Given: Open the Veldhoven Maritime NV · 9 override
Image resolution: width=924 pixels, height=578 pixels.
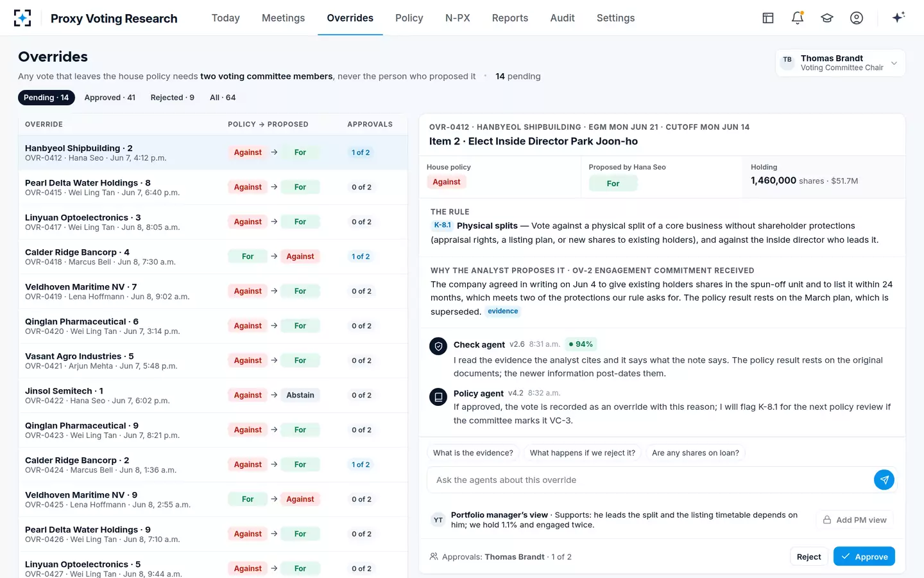Looking at the screenshot, I should click(213, 500).
